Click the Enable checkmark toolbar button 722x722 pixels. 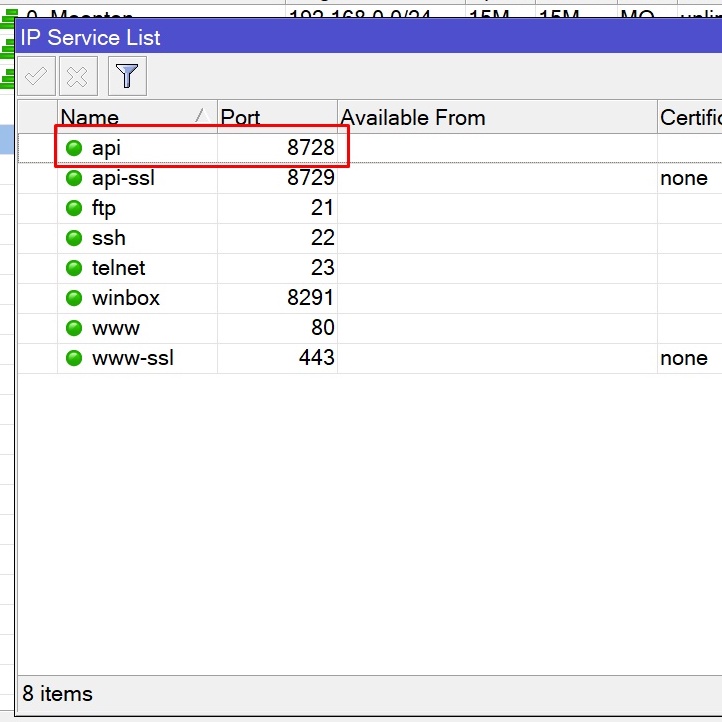36,76
